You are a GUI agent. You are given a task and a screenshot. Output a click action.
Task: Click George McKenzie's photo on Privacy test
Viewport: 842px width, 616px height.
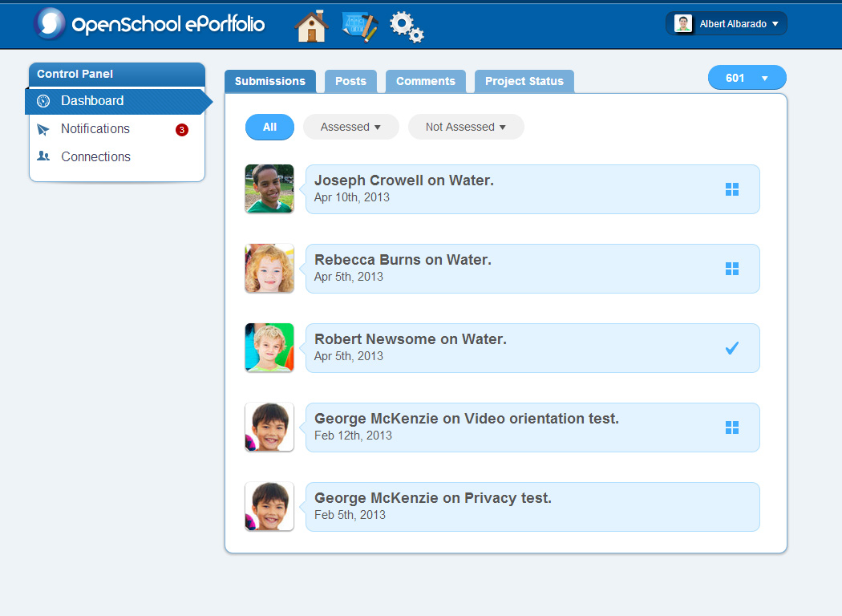tap(269, 506)
